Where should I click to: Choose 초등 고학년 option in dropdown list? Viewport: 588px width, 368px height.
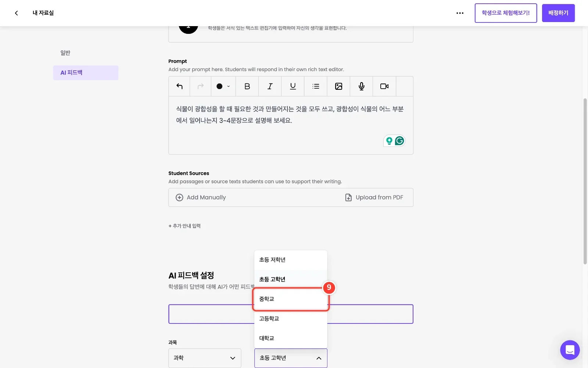291,279
